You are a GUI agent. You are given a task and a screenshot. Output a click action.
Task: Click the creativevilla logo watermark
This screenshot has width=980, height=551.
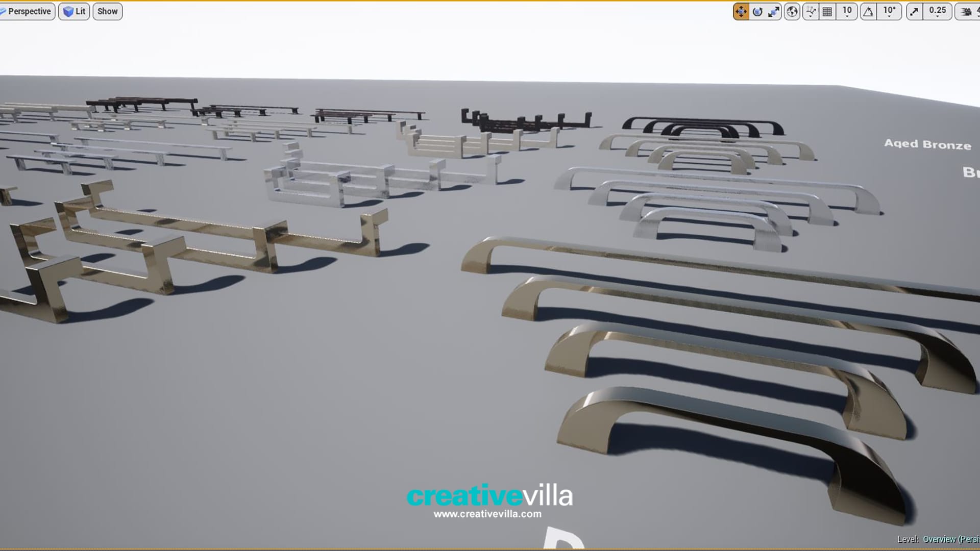[489, 495]
